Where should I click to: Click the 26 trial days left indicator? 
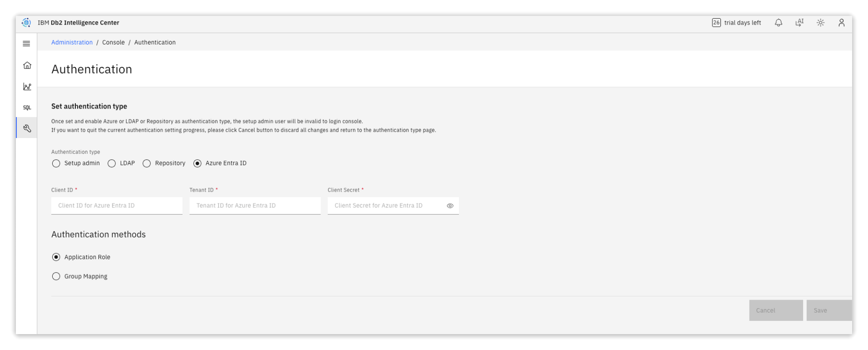tap(736, 23)
